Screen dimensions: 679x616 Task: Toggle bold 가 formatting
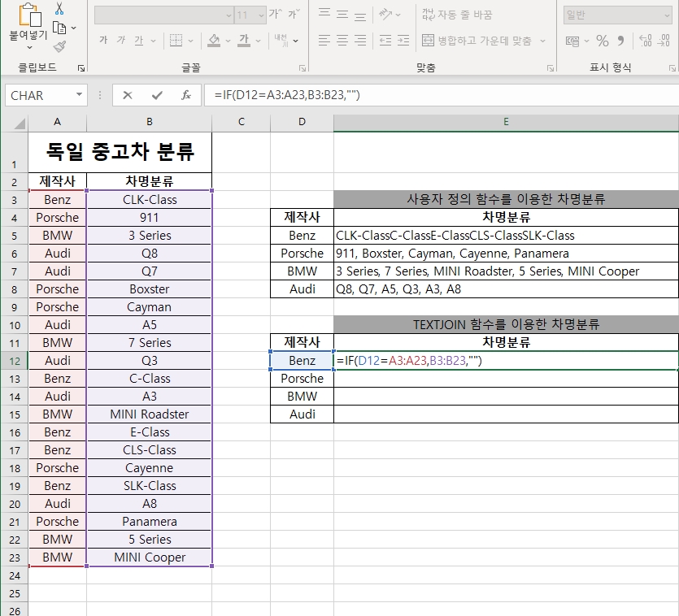click(x=103, y=41)
